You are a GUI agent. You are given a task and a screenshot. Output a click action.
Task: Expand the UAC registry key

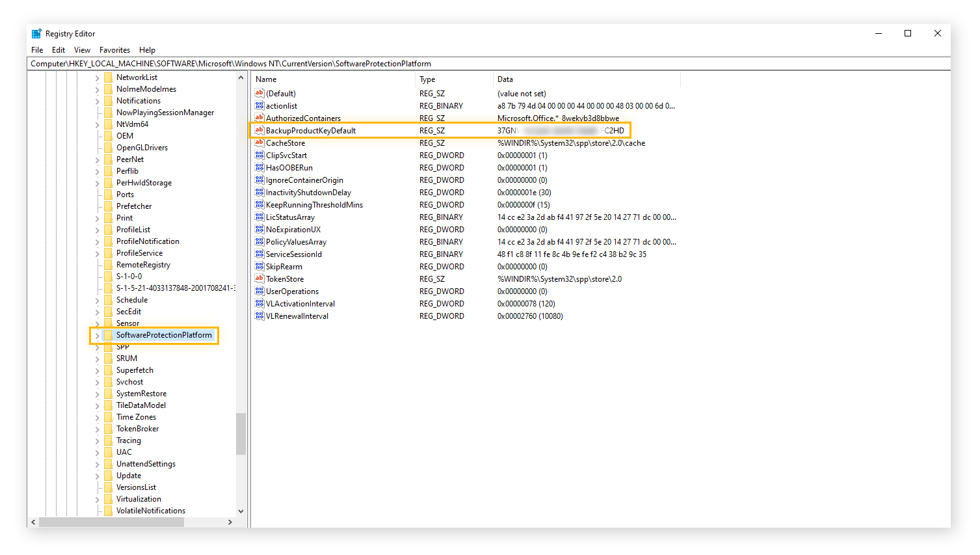click(96, 452)
